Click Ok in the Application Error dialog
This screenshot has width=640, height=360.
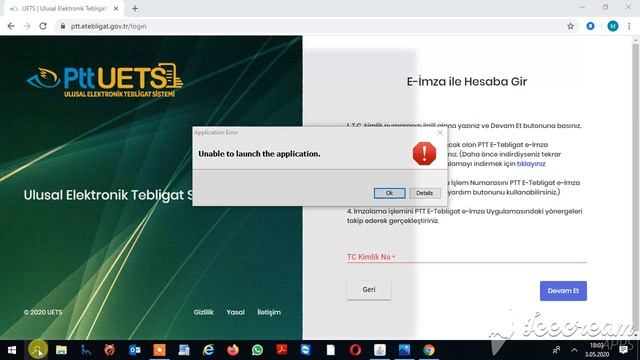(389, 193)
